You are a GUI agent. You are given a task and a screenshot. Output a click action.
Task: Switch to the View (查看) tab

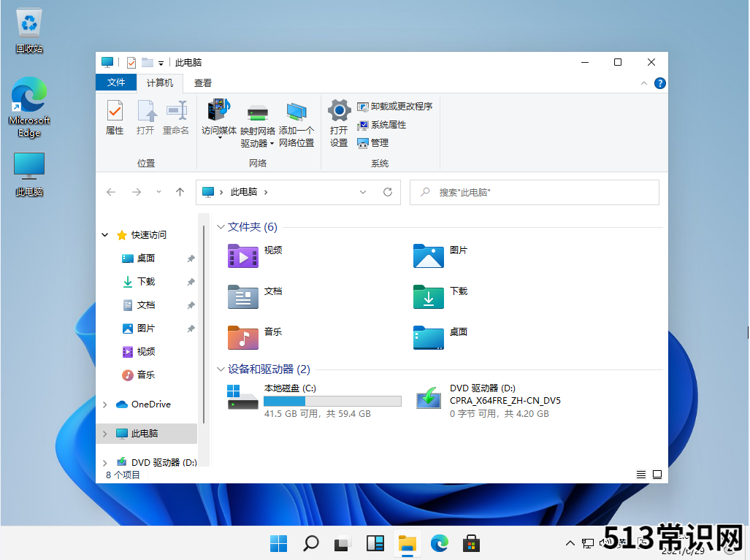tap(203, 83)
